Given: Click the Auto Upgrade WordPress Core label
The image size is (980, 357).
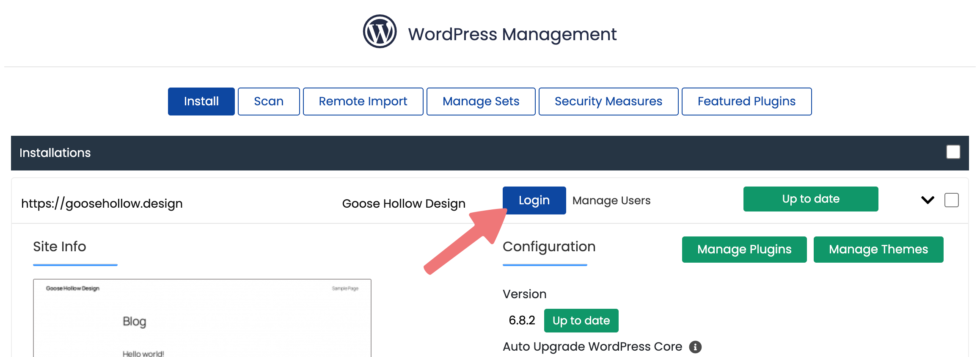Looking at the screenshot, I should (x=592, y=346).
